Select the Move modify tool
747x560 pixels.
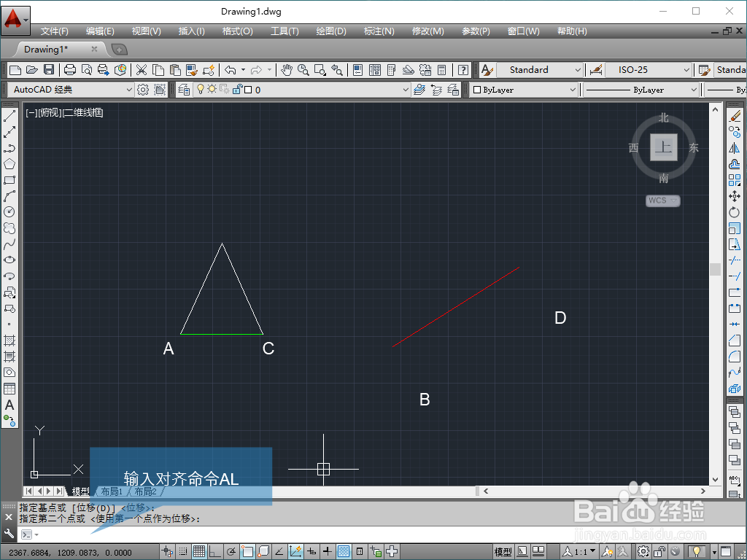coord(735,196)
